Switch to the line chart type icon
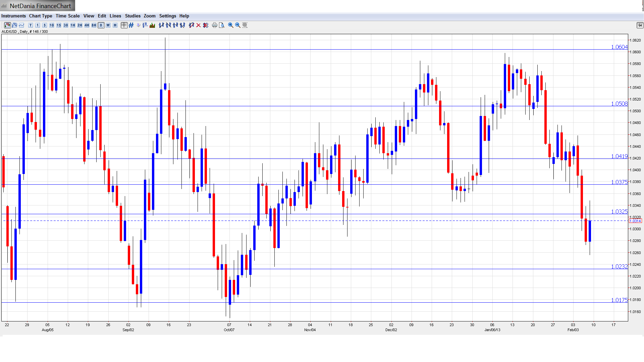This screenshot has height=362, width=644. (x=21, y=25)
